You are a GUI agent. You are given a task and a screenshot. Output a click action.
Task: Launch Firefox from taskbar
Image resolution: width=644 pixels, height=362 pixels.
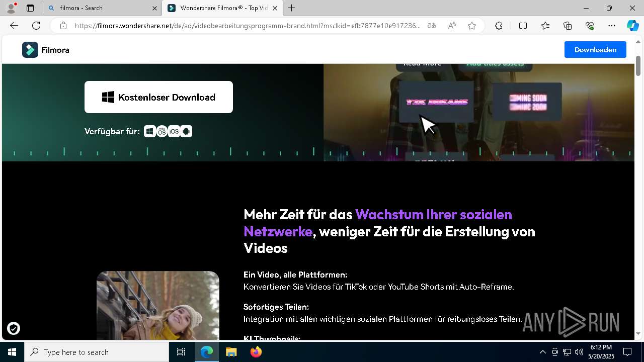(x=256, y=352)
